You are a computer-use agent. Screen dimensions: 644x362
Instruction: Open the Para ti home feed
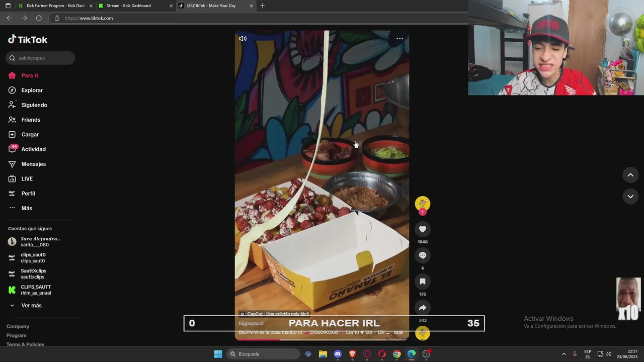click(23, 75)
